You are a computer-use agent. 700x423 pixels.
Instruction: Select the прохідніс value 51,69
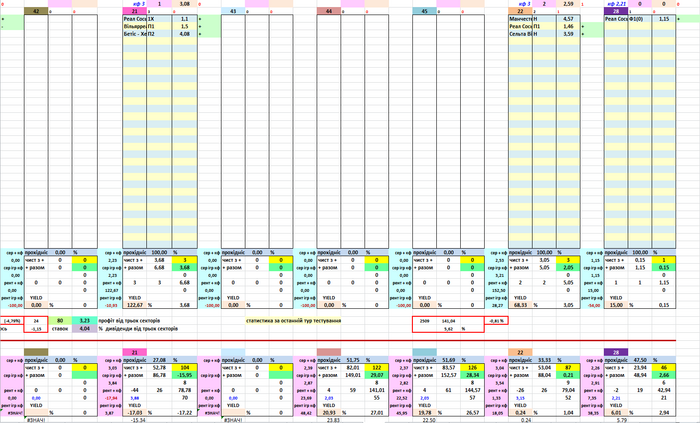(448, 360)
